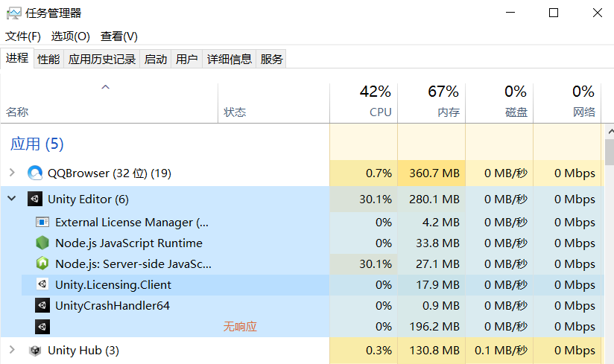Click the UnityCrashHandler64 icon

click(42, 305)
